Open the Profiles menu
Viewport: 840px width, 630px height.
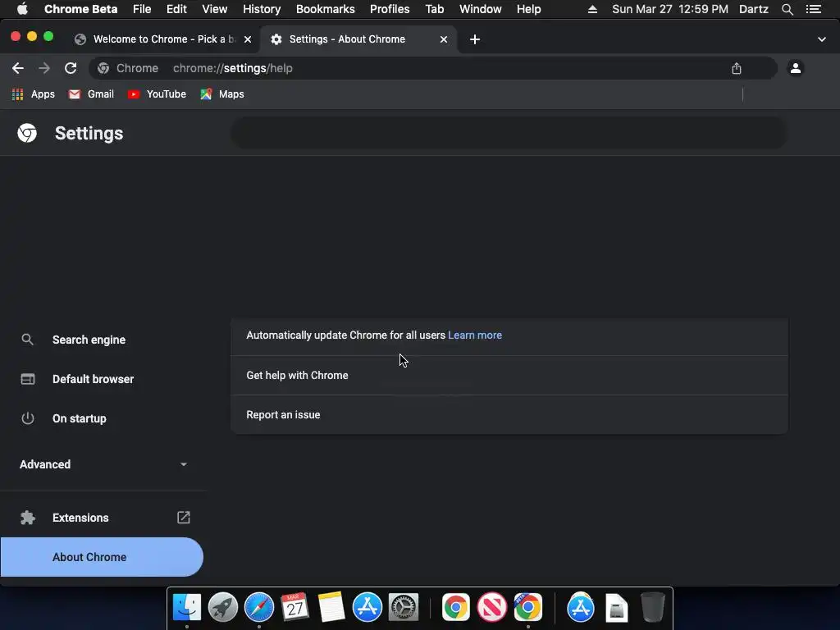(390, 9)
